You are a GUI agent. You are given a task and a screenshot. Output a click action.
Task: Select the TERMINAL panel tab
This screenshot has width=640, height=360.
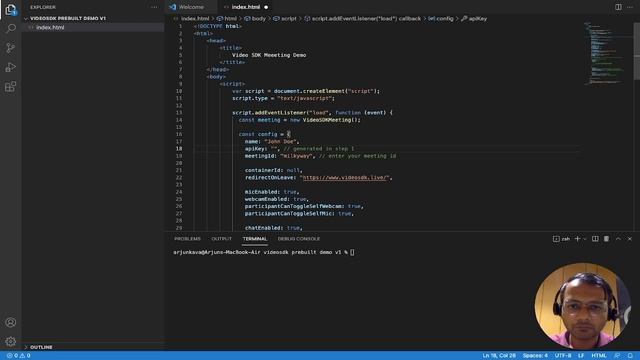255,239
